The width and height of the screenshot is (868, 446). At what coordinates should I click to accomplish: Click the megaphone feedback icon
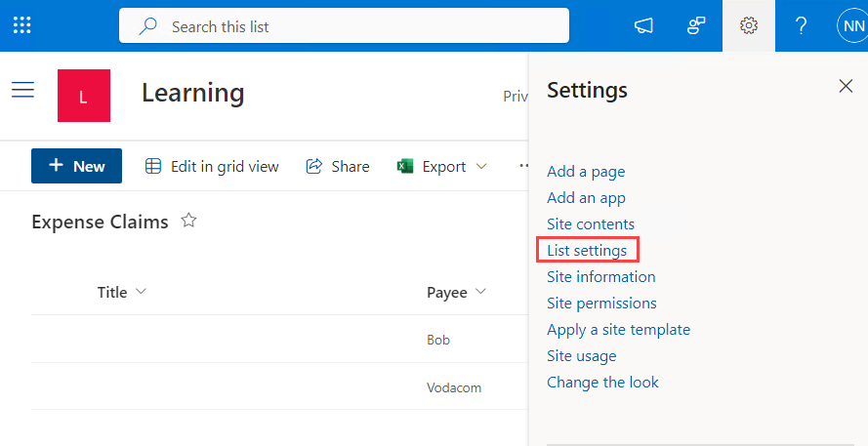point(643,26)
